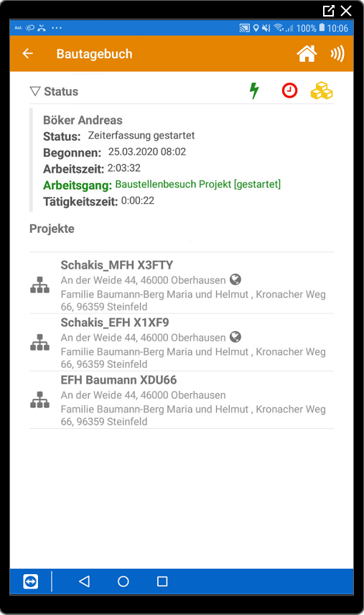The width and height of the screenshot is (364, 615).
Task: Collapse the Status section triangle
Action: 35,91
